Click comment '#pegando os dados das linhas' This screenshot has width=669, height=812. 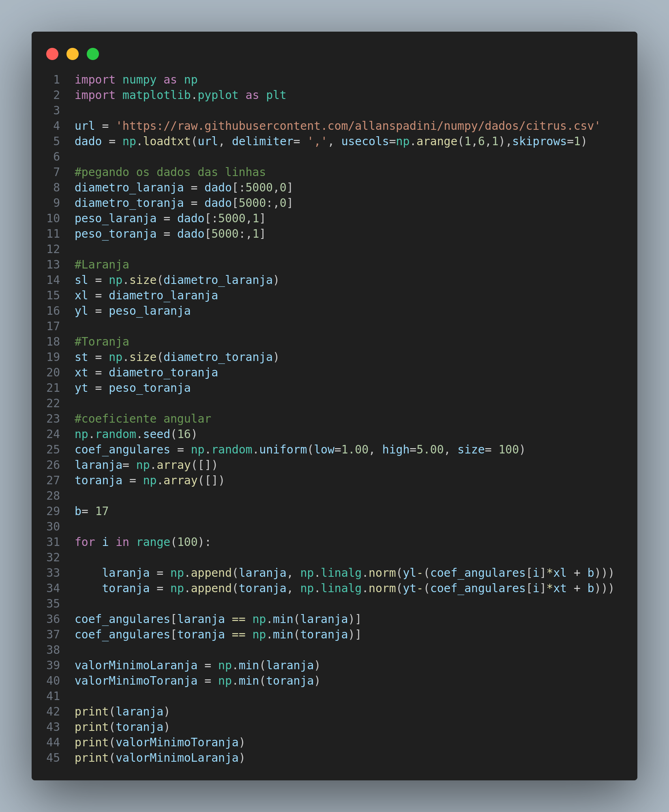(170, 172)
